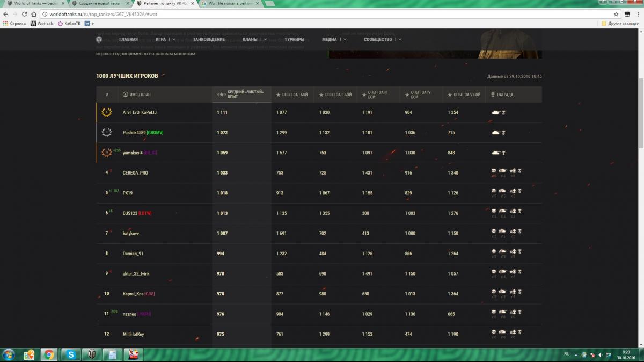The width and height of the screenshot is (644, 362).
Task: Open the Другие закладки bookmarks folder
Action: [x=620, y=24]
